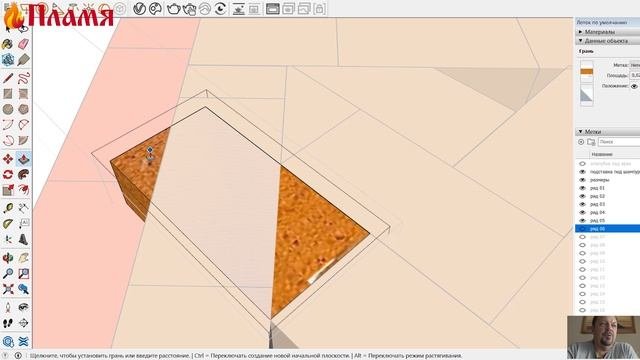Select the 3D Text tool
640x360 pixels.
tap(23, 239)
